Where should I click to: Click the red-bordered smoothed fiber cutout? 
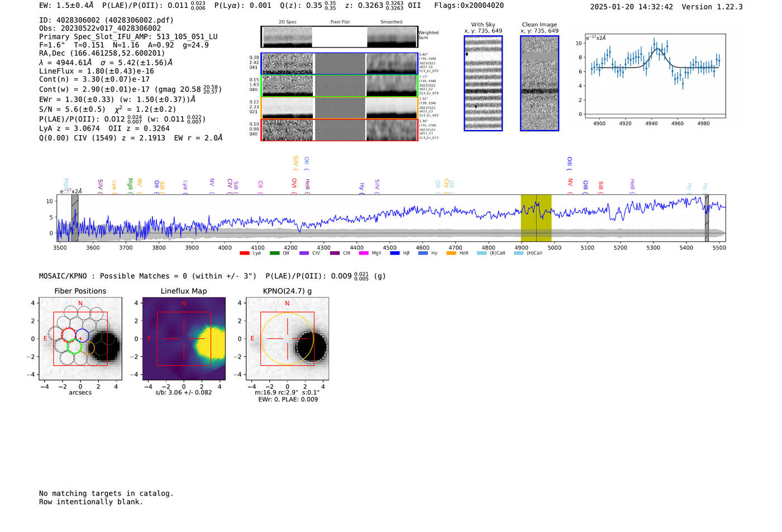click(392, 130)
